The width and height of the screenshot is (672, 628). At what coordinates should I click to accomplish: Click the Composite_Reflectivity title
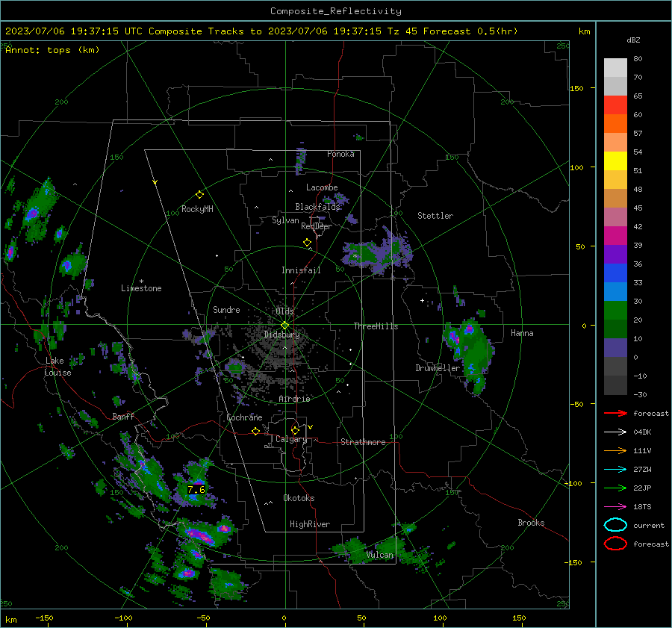[335, 11]
